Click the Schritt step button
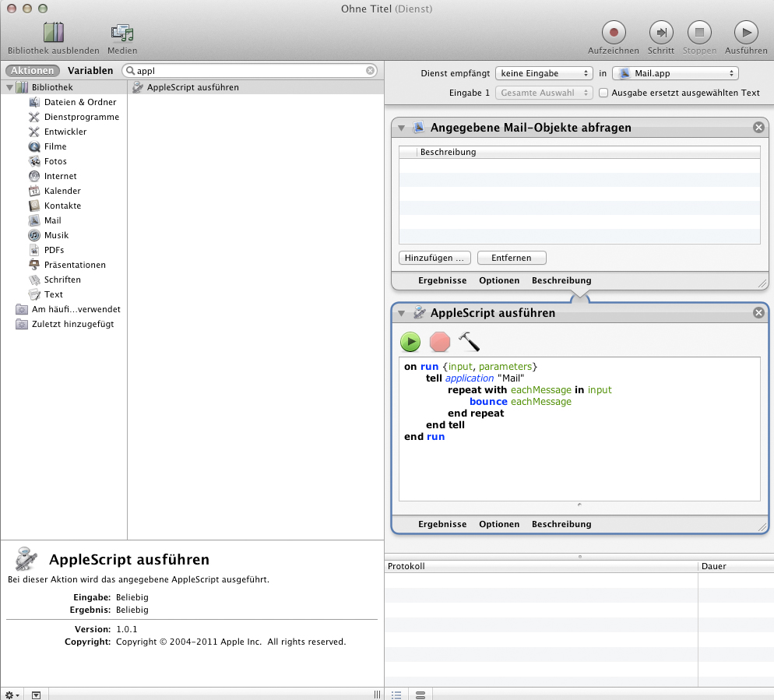Screen dimensions: 774x700 [x=660, y=38]
